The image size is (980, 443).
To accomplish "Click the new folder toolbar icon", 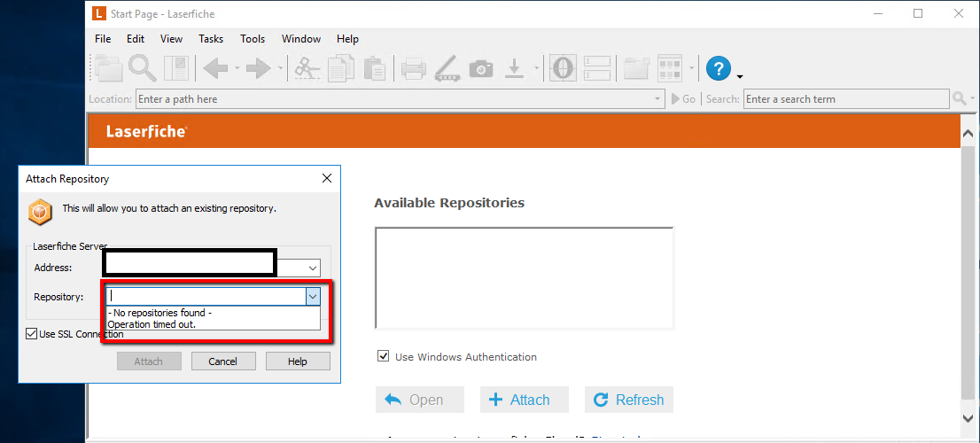I will click(636, 68).
